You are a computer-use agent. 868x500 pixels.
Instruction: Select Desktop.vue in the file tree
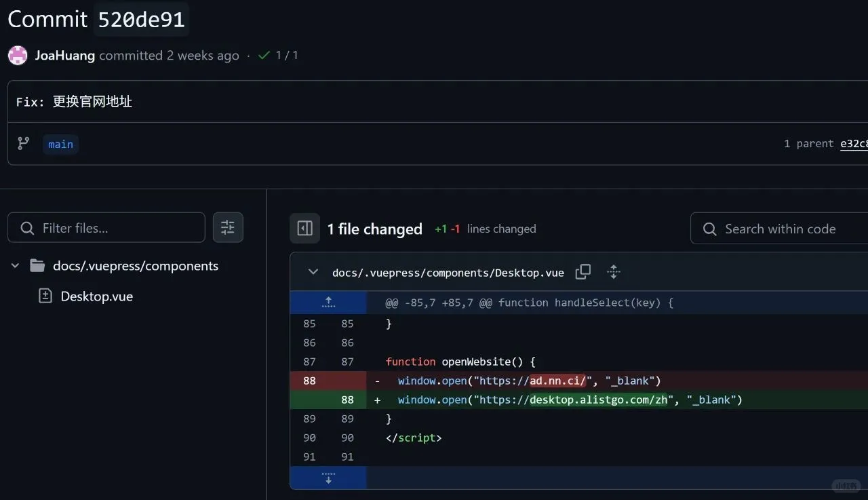click(97, 296)
